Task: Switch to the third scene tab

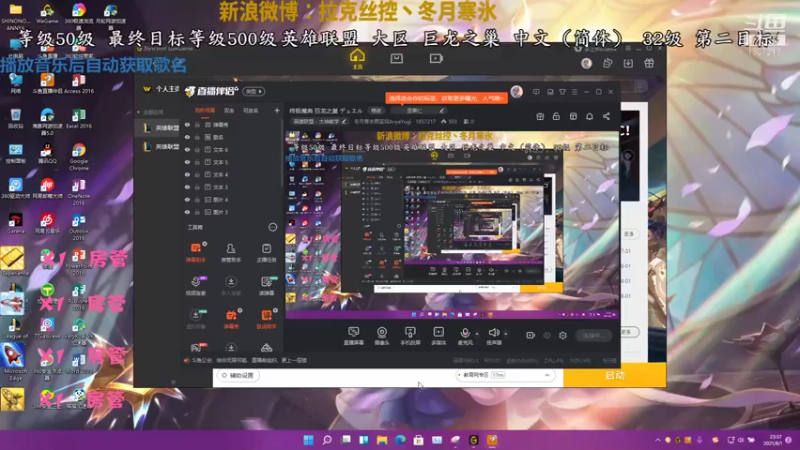Action: tap(250, 111)
